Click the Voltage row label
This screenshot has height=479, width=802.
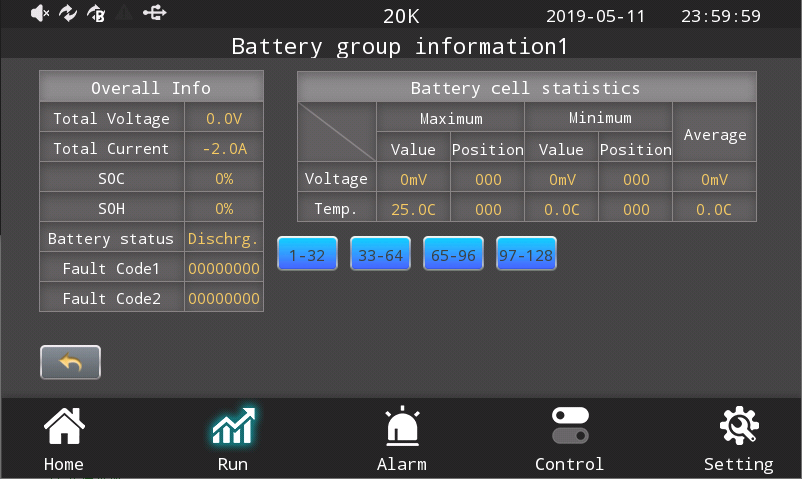pyautogui.click(x=337, y=179)
